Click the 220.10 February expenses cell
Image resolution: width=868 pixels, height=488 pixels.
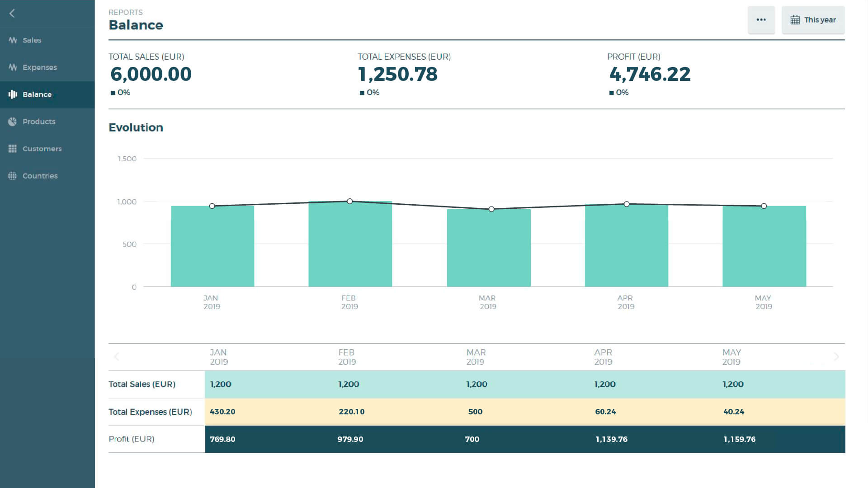coord(352,412)
